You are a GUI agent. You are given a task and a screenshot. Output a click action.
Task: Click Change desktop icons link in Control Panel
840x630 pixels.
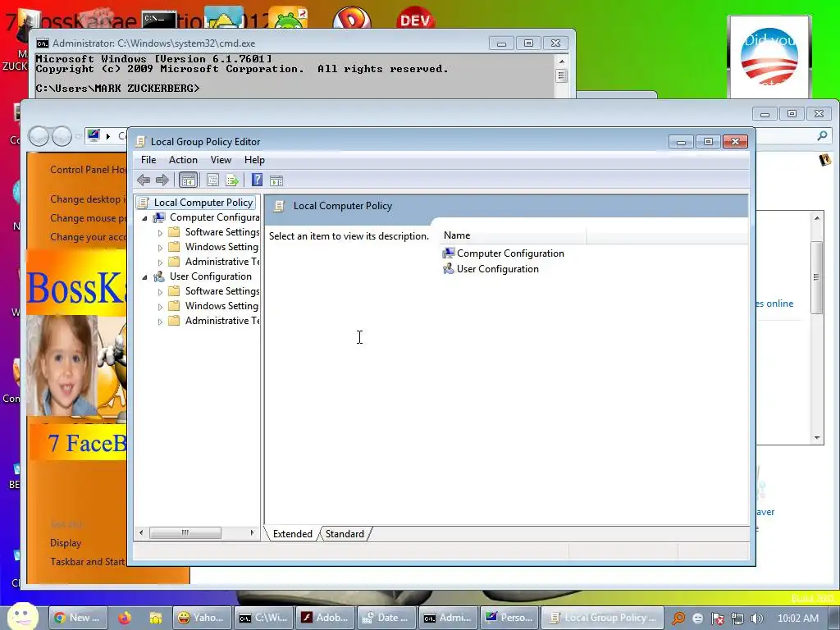pos(89,199)
